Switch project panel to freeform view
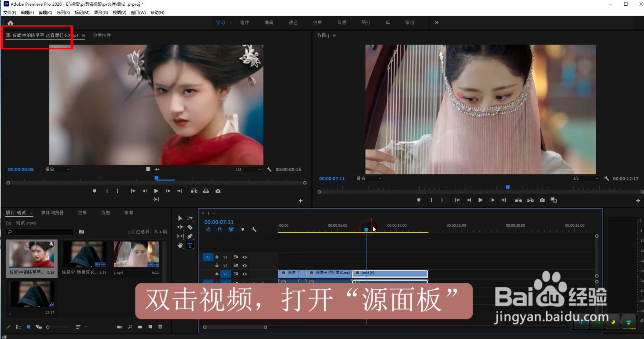 (x=39, y=327)
